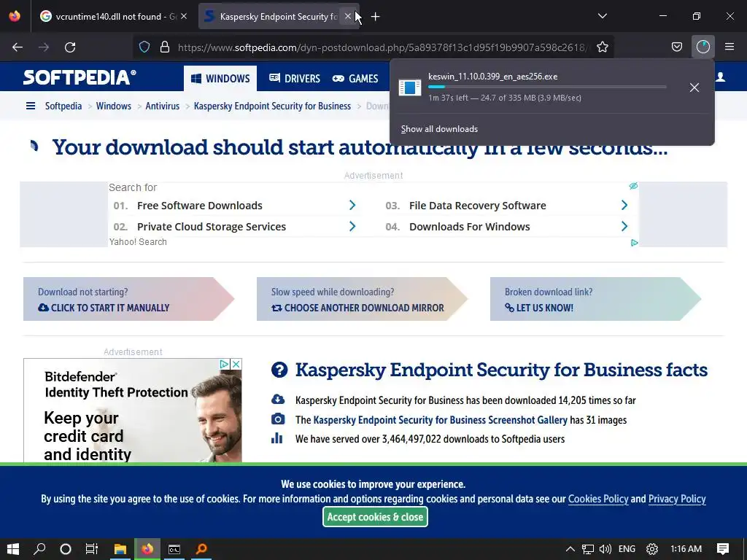Bookmark this page with the star icon
This screenshot has width=747, height=560.
[x=602, y=47]
